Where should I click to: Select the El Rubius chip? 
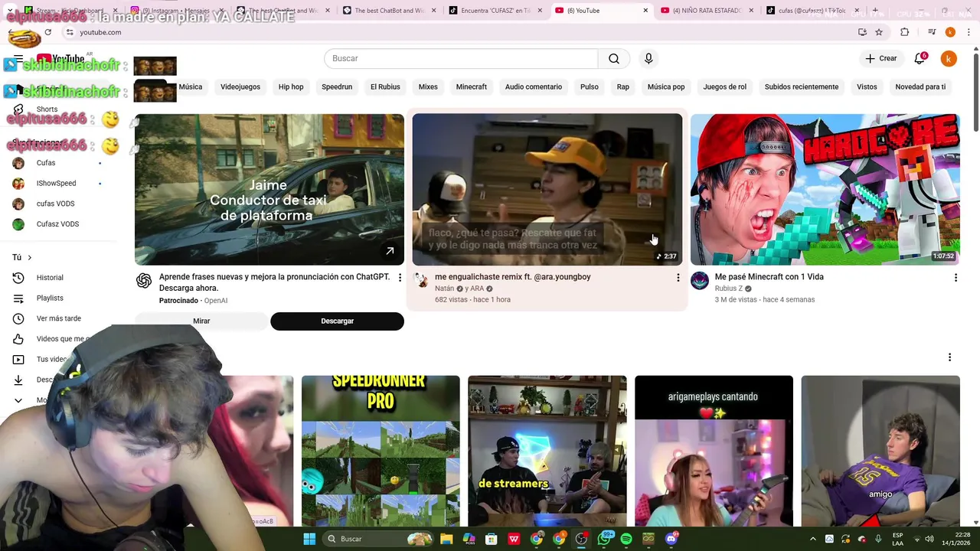tap(385, 87)
